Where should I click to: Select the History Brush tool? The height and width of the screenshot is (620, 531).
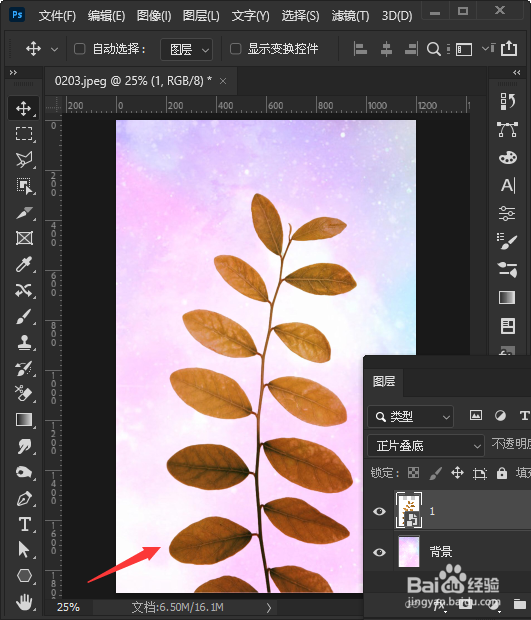tap(24, 369)
